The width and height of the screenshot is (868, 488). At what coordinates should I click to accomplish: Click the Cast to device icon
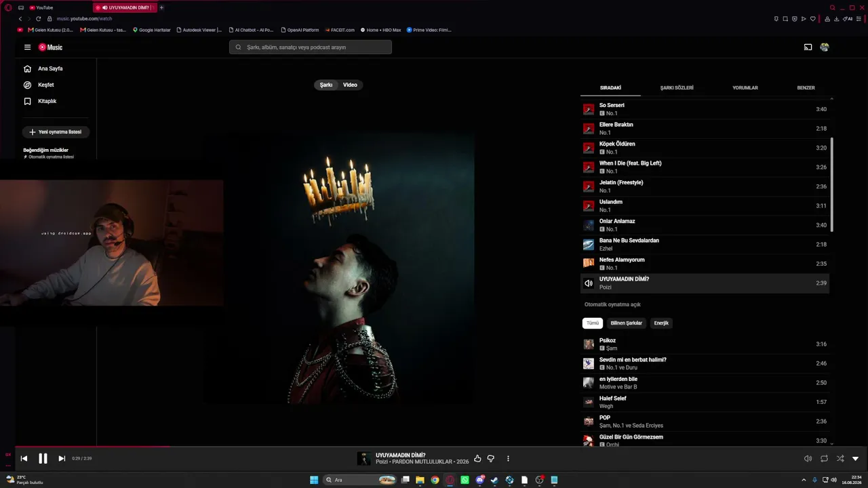click(x=808, y=47)
